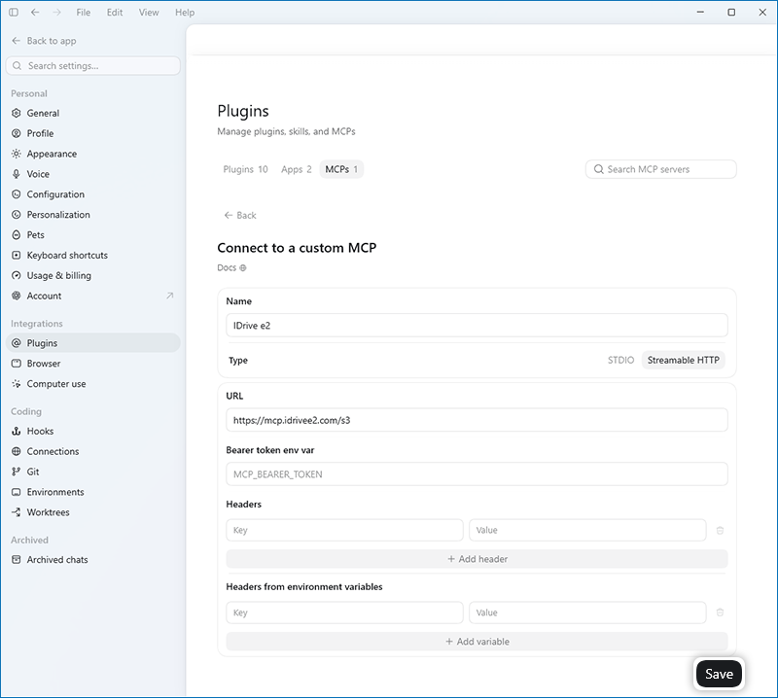The height and width of the screenshot is (700, 778).
Task: Open Archived chats
Action: [93, 560]
